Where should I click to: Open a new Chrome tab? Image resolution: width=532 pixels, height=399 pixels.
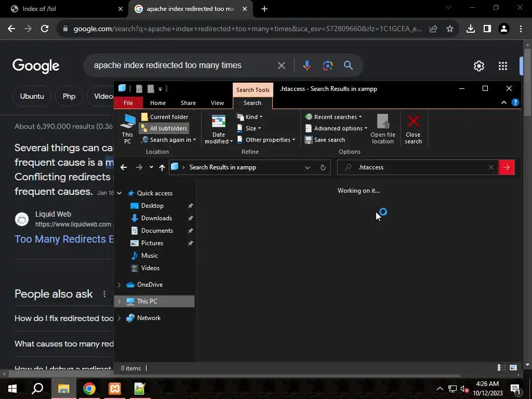tap(264, 9)
